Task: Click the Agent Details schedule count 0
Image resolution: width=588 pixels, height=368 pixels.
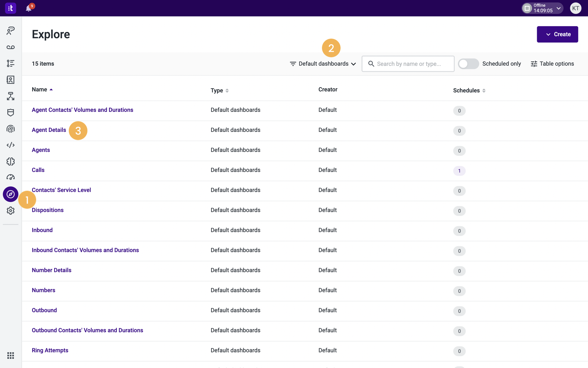Action: pos(459,131)
